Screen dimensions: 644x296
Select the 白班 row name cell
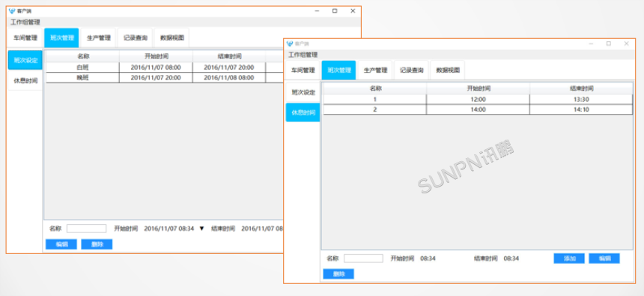(82, 67)
